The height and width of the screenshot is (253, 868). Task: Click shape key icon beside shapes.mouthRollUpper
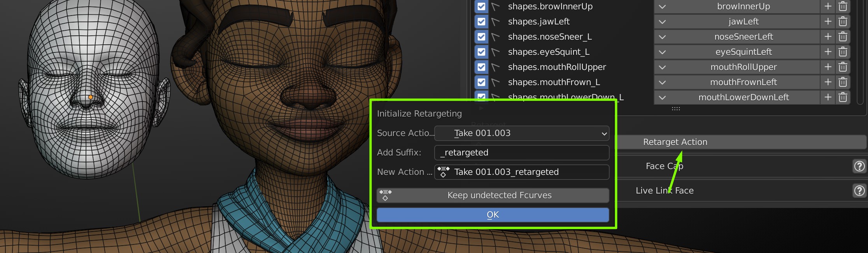click(495, 67)
